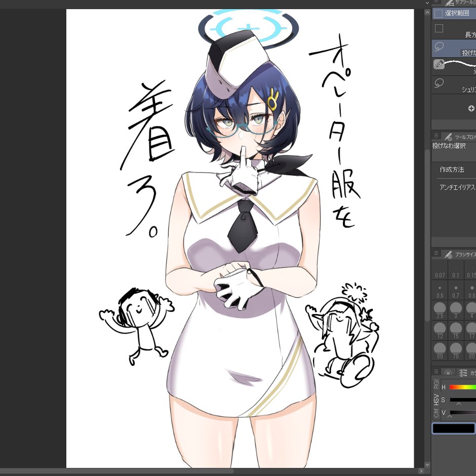The width and height of the screenshot is (476, 476).
Task: Click the canvas horizontal scrollbar thumb
Action: (x=117, y=471)
